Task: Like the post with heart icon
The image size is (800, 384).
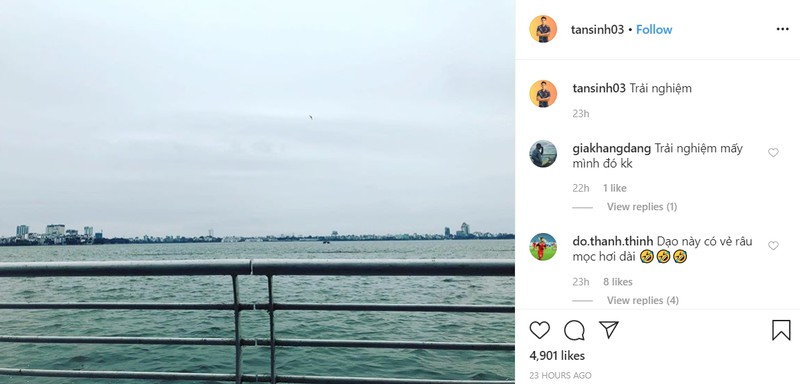Action: [x=539, y=330]
